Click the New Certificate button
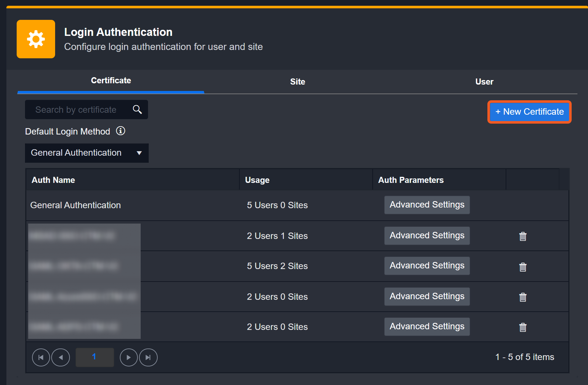This screenshot has width=588, height=385. click(529, 112)
